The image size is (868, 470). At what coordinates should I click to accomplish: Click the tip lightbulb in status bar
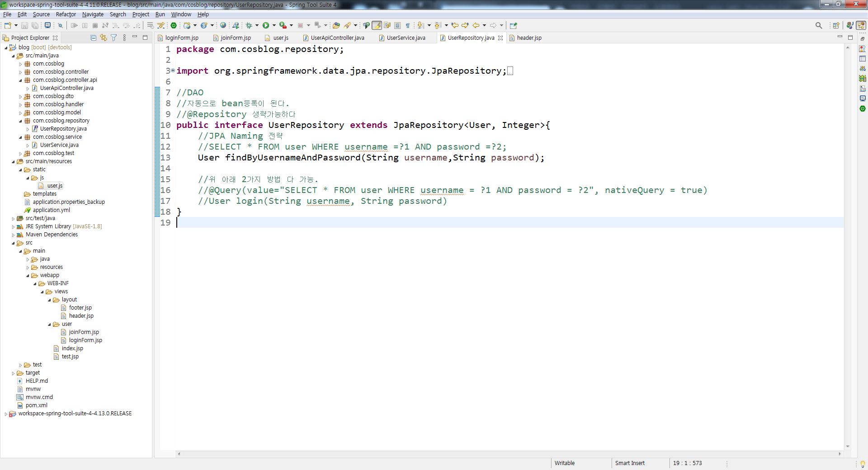coord(863,464)
